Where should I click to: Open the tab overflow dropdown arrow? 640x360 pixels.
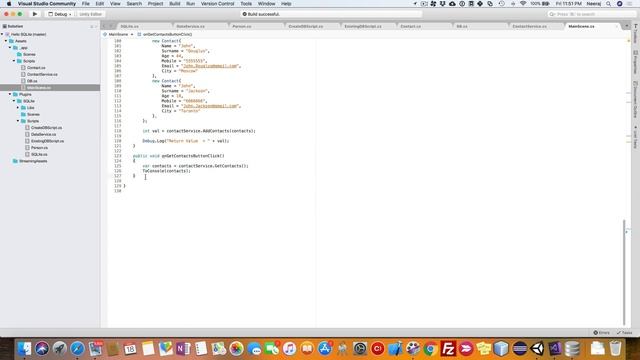(x=627, y=26)
